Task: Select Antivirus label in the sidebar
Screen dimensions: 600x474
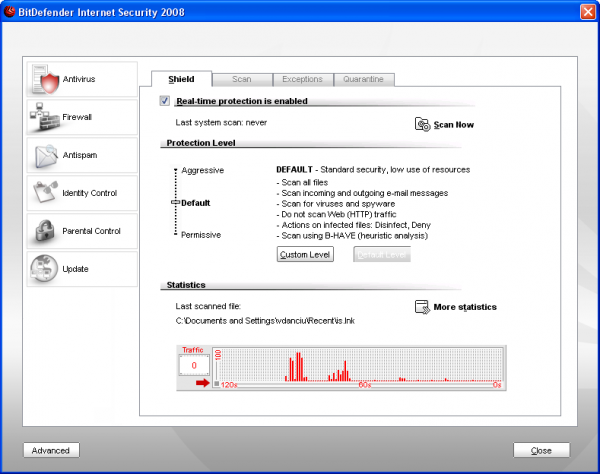Action: pos(79,79)
